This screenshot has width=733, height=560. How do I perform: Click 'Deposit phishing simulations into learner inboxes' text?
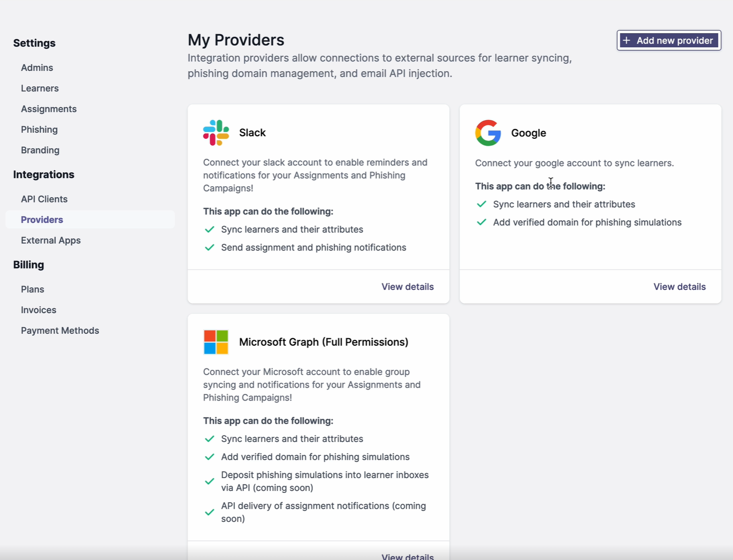click(x=325, y=481)
